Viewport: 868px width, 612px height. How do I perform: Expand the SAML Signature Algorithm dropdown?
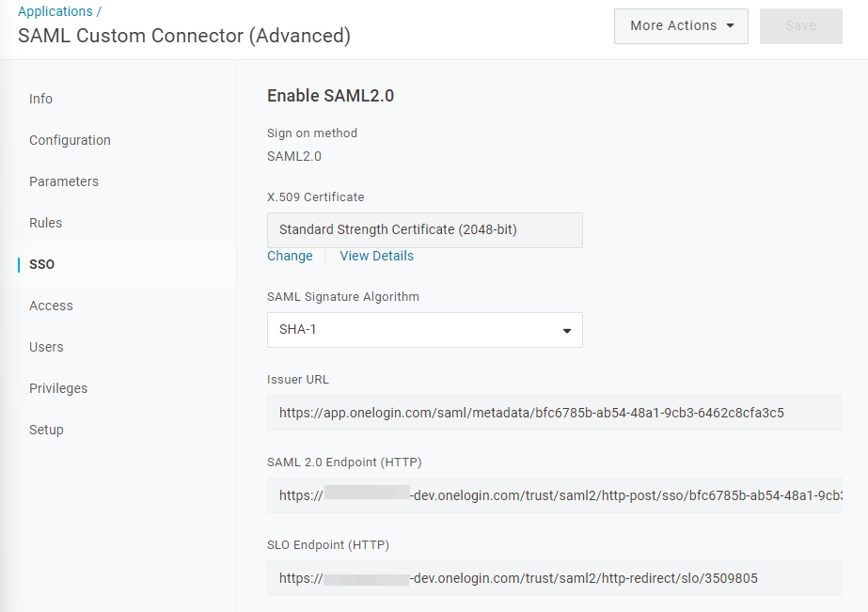(424, 330)
